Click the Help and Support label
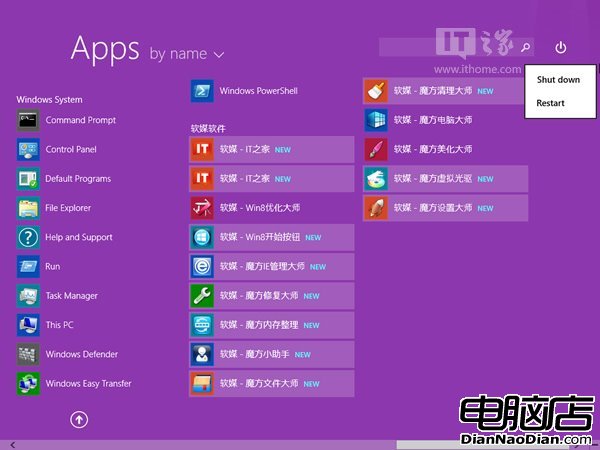 [79, 238]
